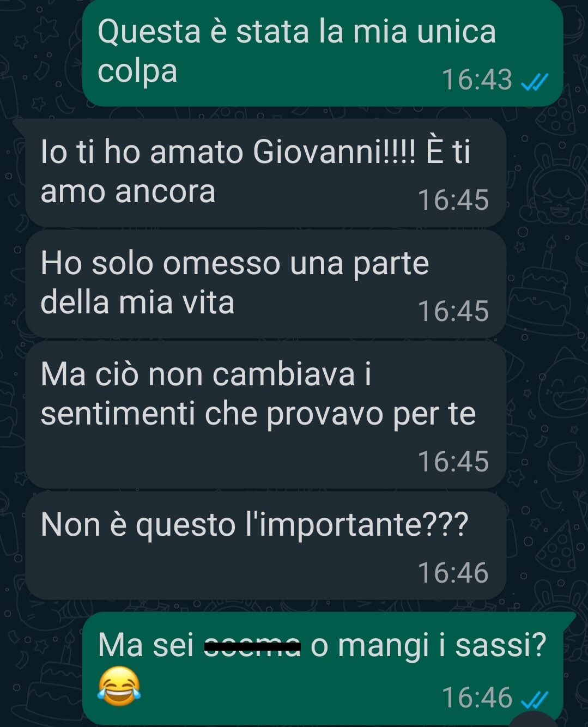Image resolution: width=588 pixels, height=727 pixels.
Task: Tap the word "colpa" in the green bubble
Action: coord(137,72)
